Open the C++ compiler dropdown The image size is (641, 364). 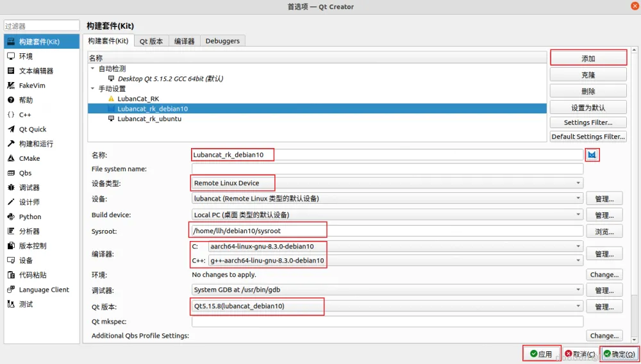(x=395, y=260)
